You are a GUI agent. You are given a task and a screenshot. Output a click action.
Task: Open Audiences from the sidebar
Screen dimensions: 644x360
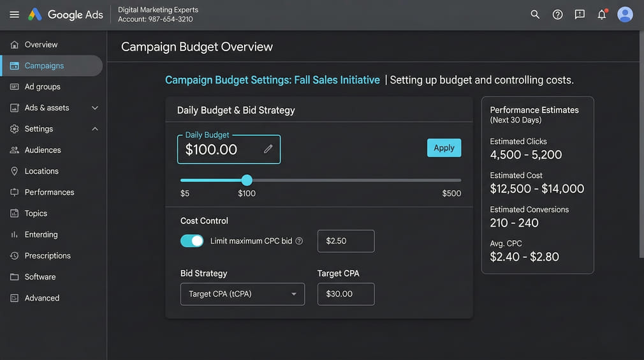click(x=43, y=150)
